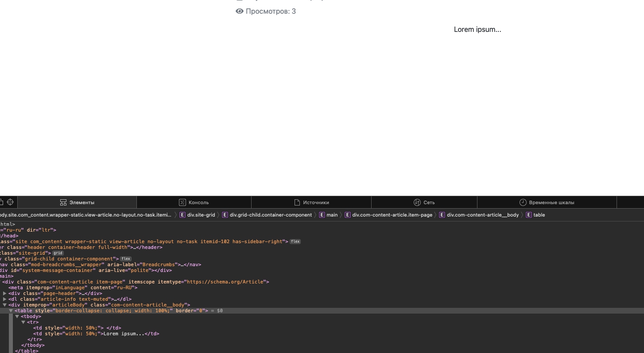Toggle the grid badge on site-grid div
This screenshot has height=353, width=644.
coord(58,253)
